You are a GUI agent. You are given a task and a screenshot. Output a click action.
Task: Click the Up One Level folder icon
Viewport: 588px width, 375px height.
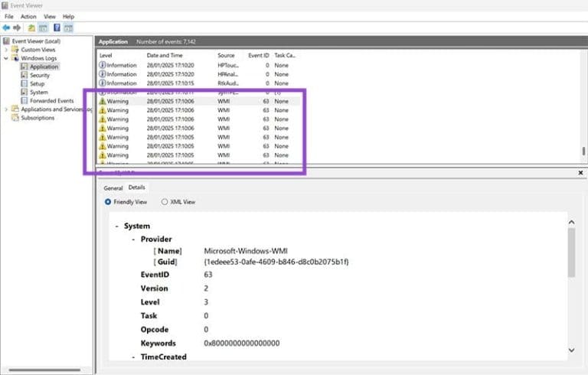click(31, 28)
